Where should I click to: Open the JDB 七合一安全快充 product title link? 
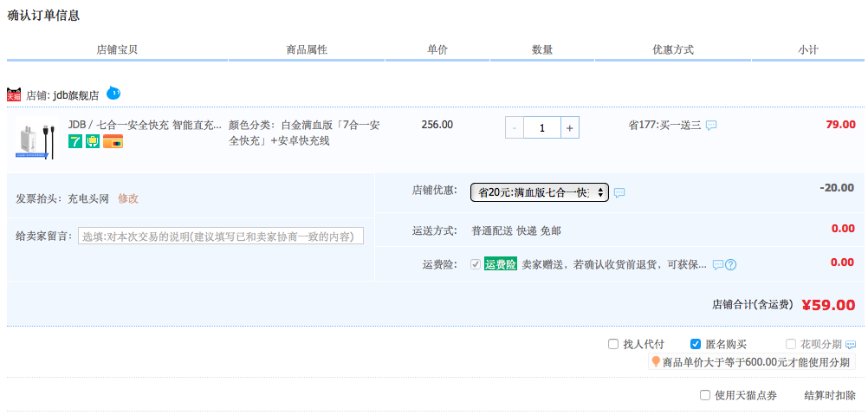(145, 125)
